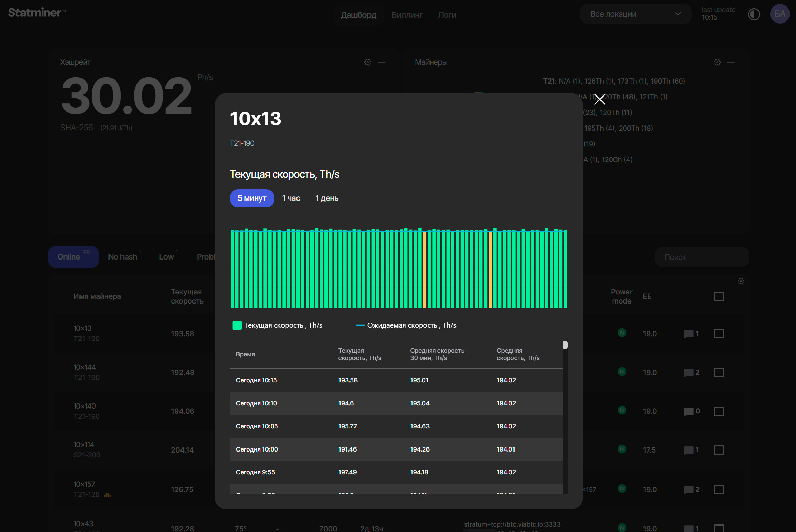The width and height of the screenshot is (796, 532).
Task: Click the EE column header
Action: tap(647, 296)
